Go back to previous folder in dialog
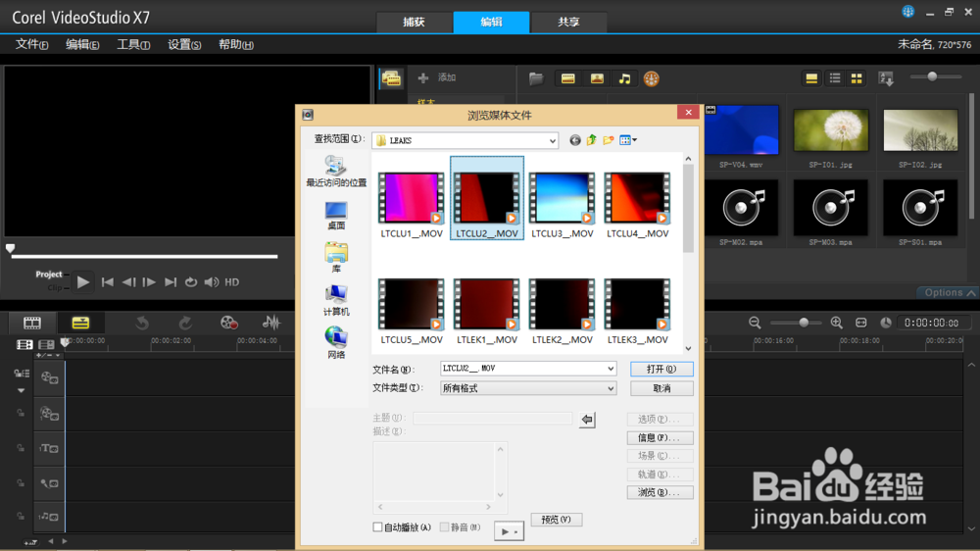This screenshot has height=551, width=980. coord(575,140)
